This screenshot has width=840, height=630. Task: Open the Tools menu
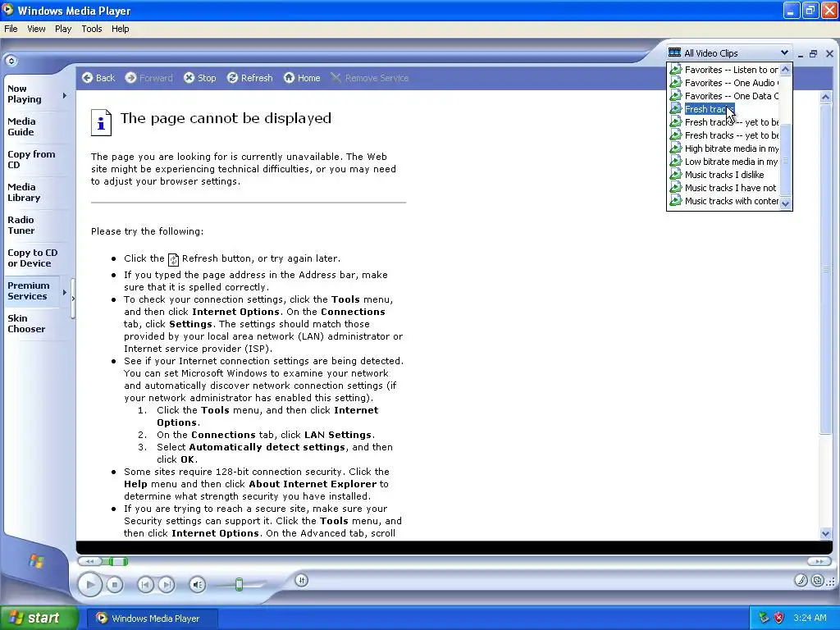click(x=92, y=29)
